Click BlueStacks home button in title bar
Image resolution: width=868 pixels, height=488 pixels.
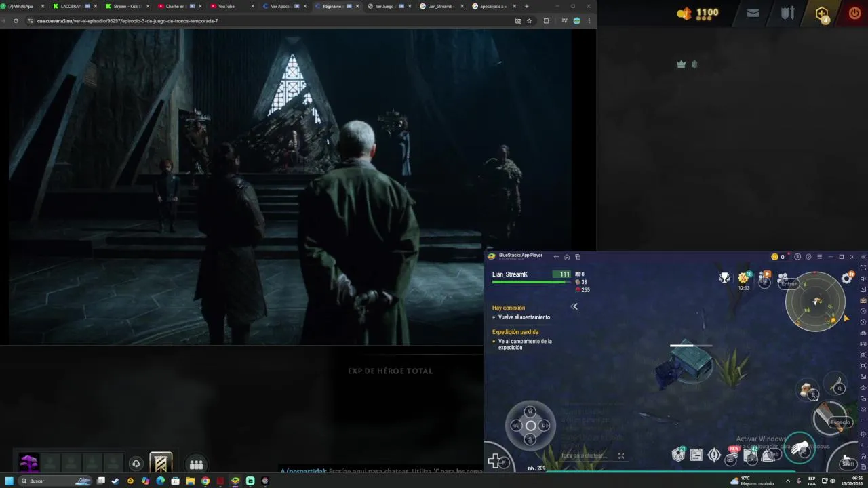(567, 257)
